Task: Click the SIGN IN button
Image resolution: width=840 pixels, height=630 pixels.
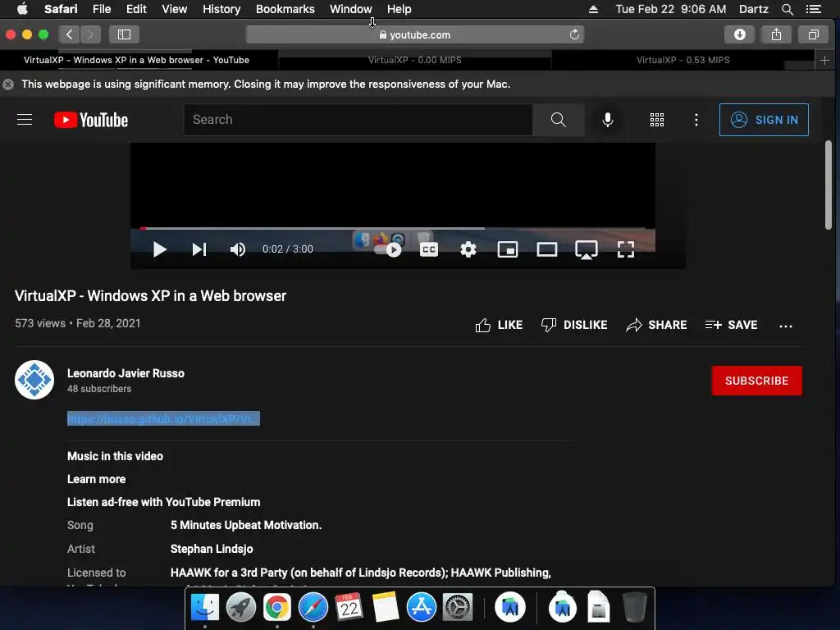Action: 764,120
